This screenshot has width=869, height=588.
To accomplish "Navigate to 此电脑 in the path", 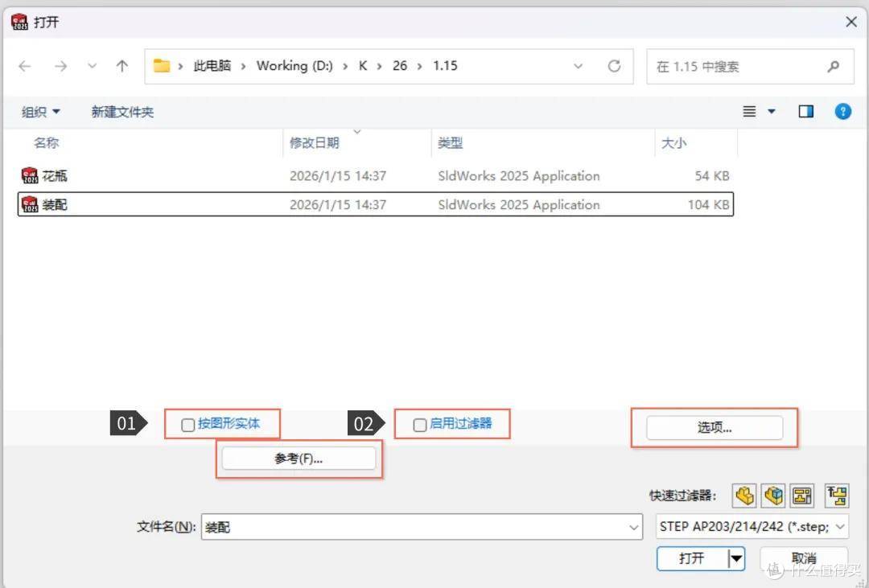I will tap(212, 66).
